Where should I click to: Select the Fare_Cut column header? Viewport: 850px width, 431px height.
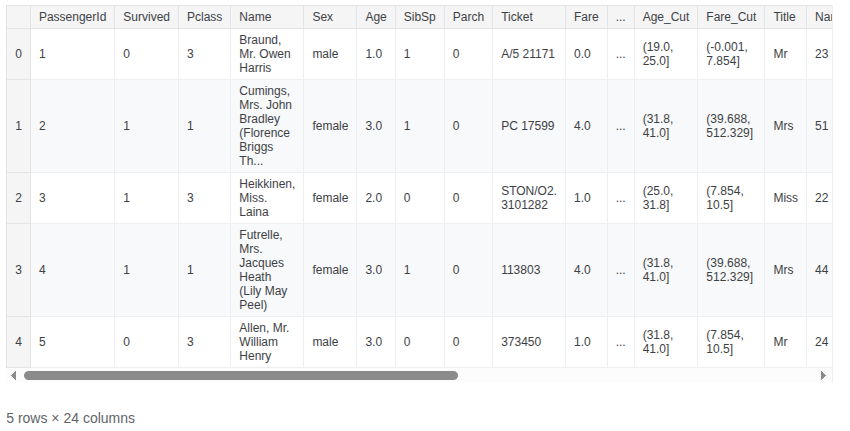(x=731, y=17)
